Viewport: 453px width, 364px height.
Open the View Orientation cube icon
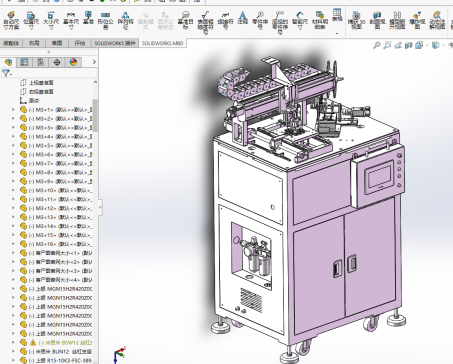pyautogui.click(x=420, y=45)
